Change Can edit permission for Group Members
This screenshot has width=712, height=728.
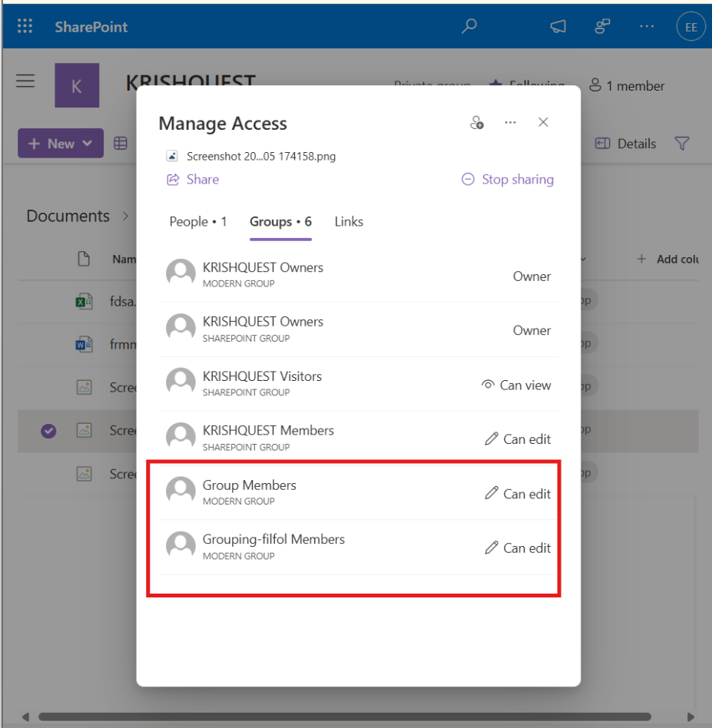tap(518, 494)
